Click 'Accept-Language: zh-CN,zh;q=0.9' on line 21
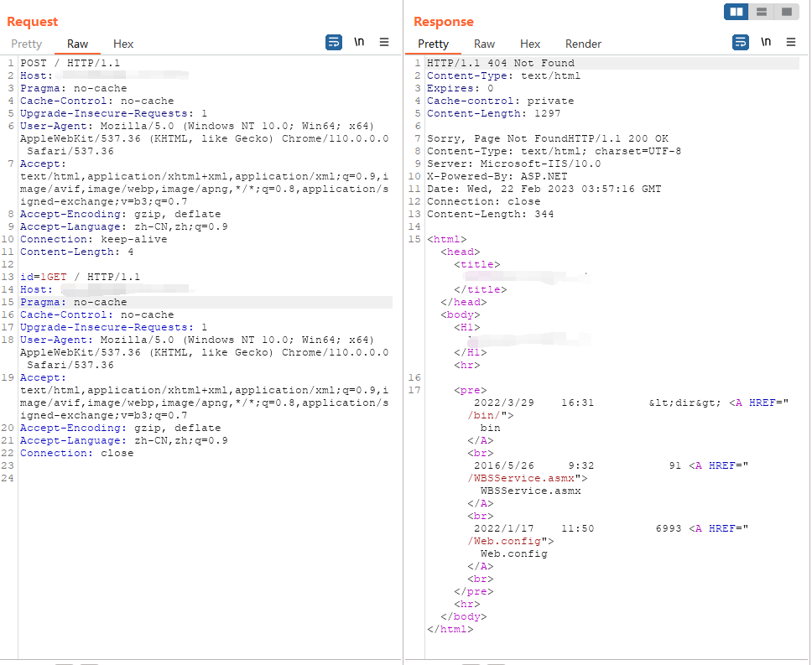 click(x=124, y=441)
